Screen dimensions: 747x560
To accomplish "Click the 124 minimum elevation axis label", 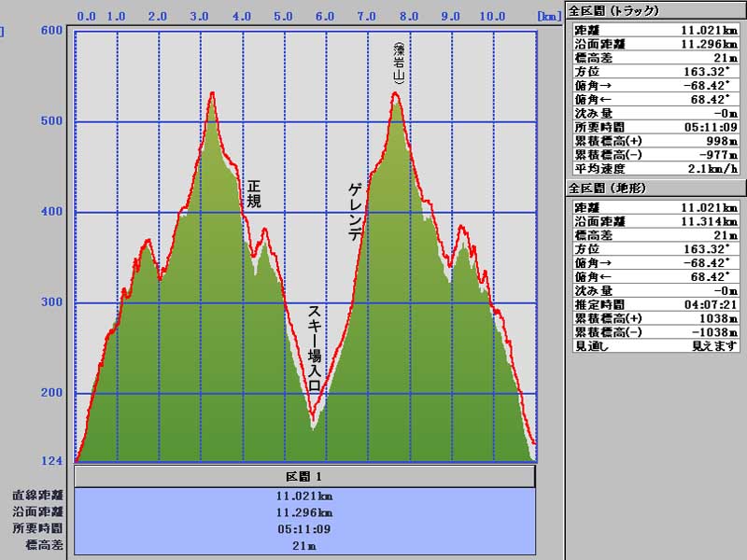I will [52, 460].
